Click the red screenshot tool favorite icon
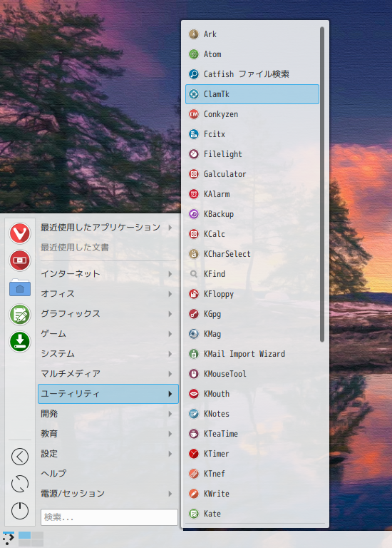This screenshot has height=548, width=392. click(20, 260)
